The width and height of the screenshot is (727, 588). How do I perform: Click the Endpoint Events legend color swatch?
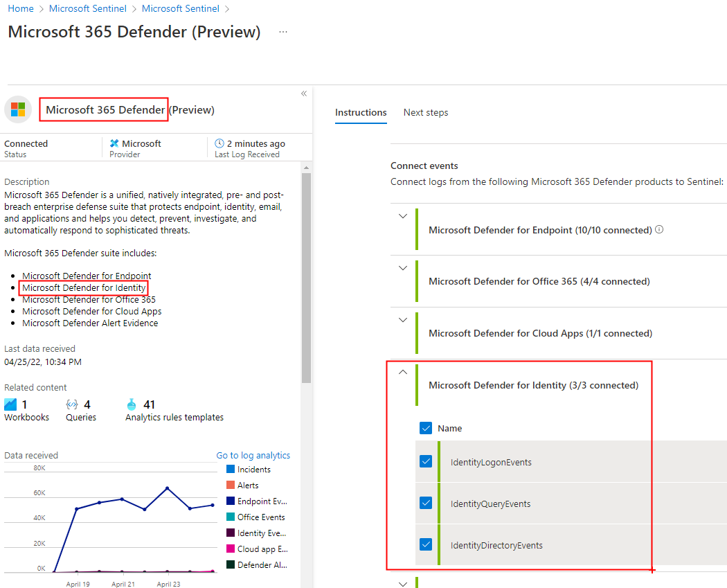click(231, 501)
